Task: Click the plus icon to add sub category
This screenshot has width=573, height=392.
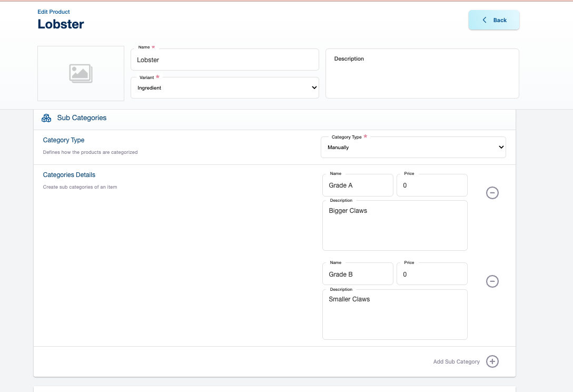Action: 492,361
